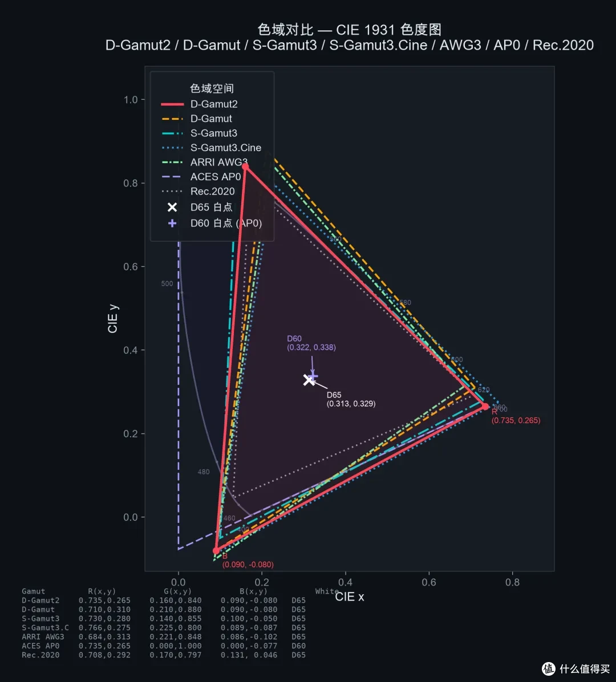Click the 'White' table column header
The image size is (616, 682).
327,591
